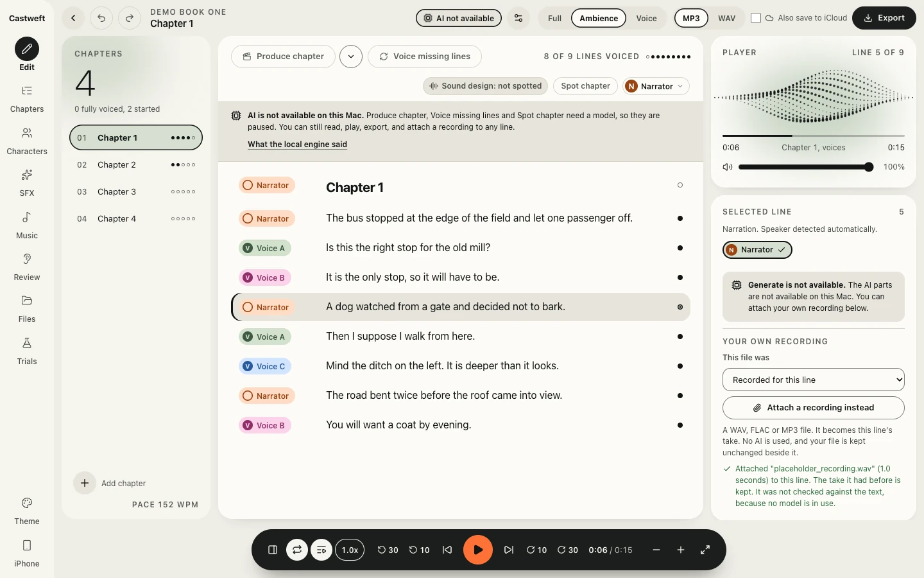Open the Recorded for this line dropdown
924x578 pixels.
tap(814, 380)
